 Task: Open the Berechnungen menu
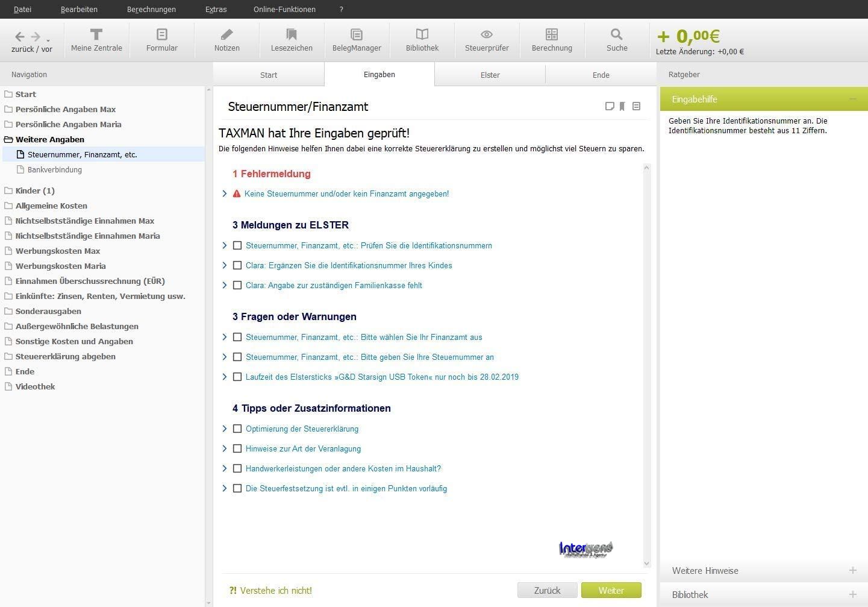coord(151,10)
